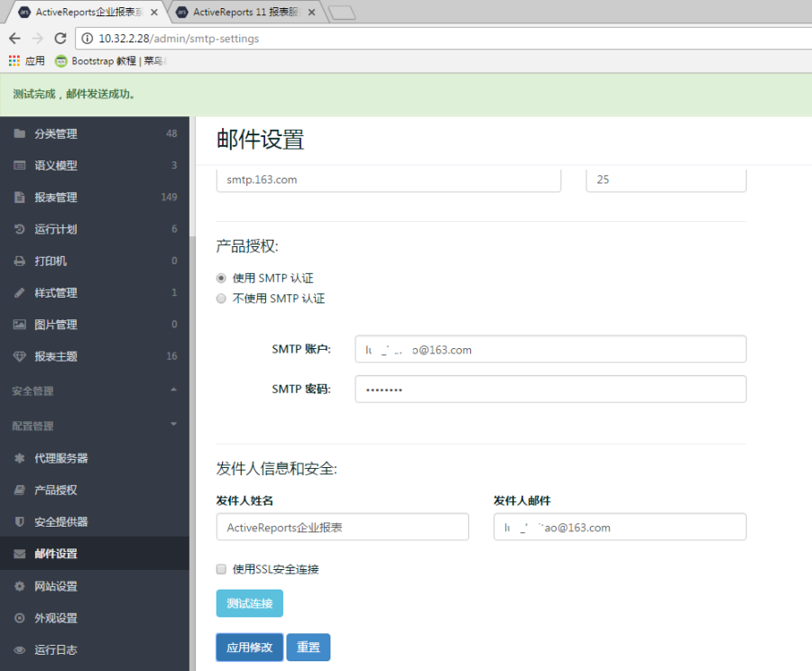Click the 测试连接 button
The image size is (812, 671).
(249, 603)
